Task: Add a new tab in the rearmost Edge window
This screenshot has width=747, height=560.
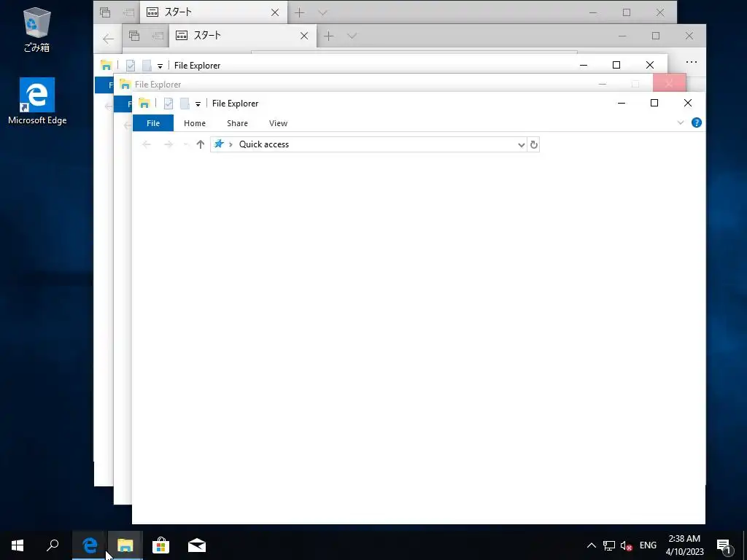Action: click(299, 12)
